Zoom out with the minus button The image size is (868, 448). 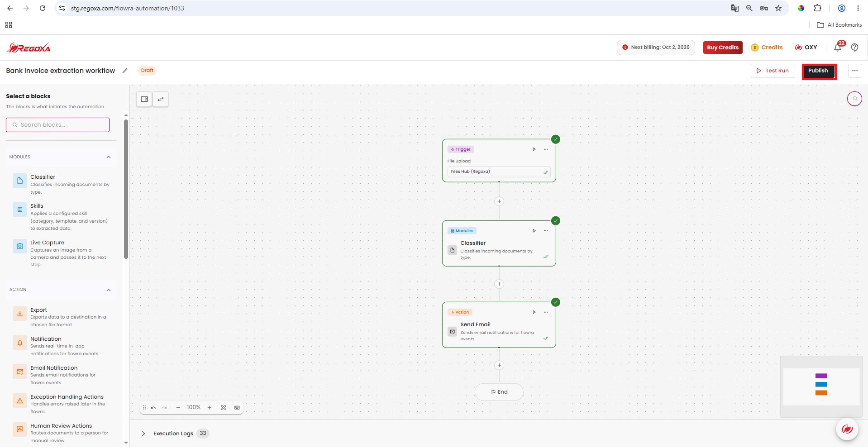178,408
